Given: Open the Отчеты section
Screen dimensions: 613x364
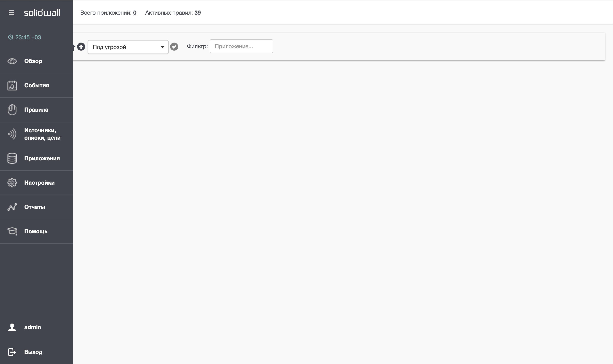Looking at the screenshot, I should pos(36,207).
